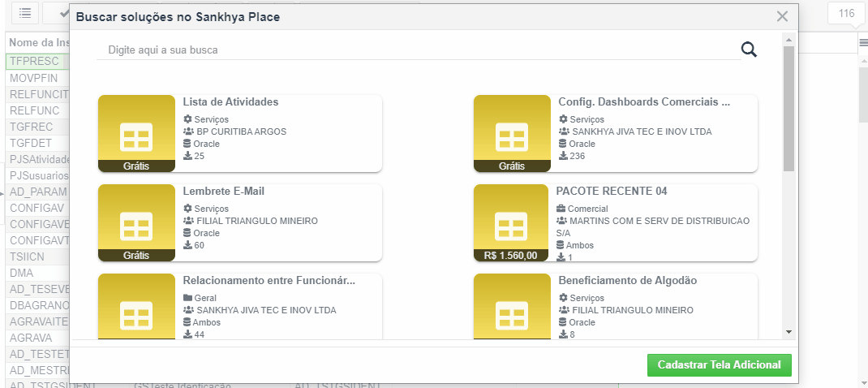The image size is (868, 388).
Task: Click the folder icon beside Geral
Action: [187, 298]
